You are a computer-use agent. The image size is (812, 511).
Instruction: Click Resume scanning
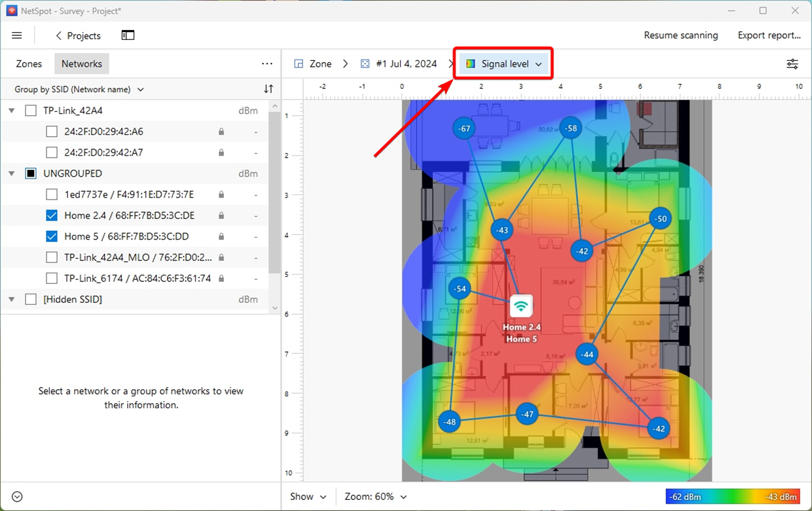pyautogui.click(x=681, y=35)
